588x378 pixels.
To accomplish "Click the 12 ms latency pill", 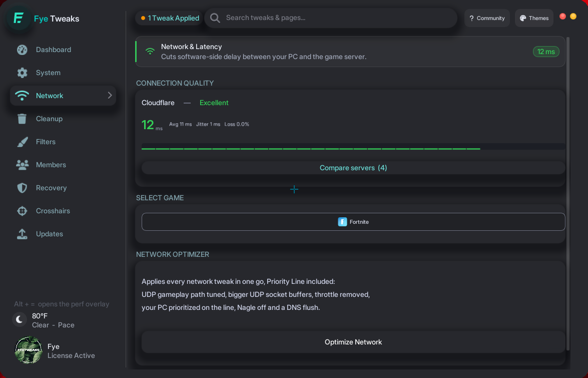I will point(546,52).
